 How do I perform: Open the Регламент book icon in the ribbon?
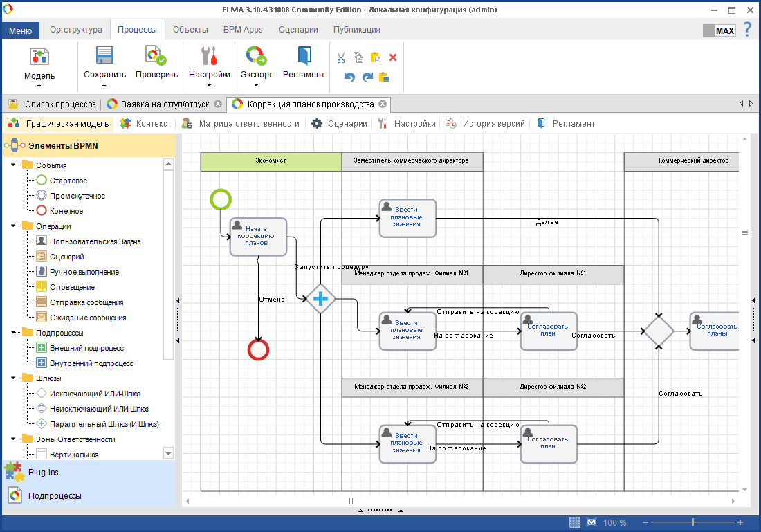(x=304, y=55)
